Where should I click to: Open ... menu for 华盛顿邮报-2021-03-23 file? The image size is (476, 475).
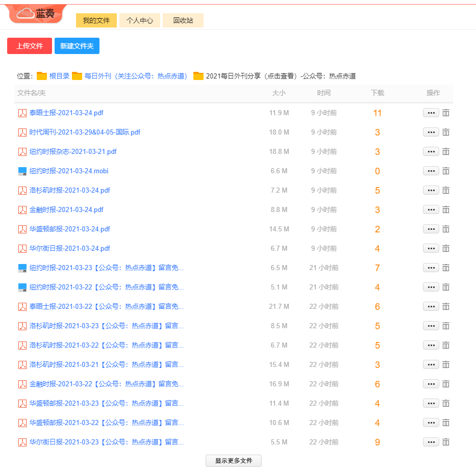tap(431, 404)
